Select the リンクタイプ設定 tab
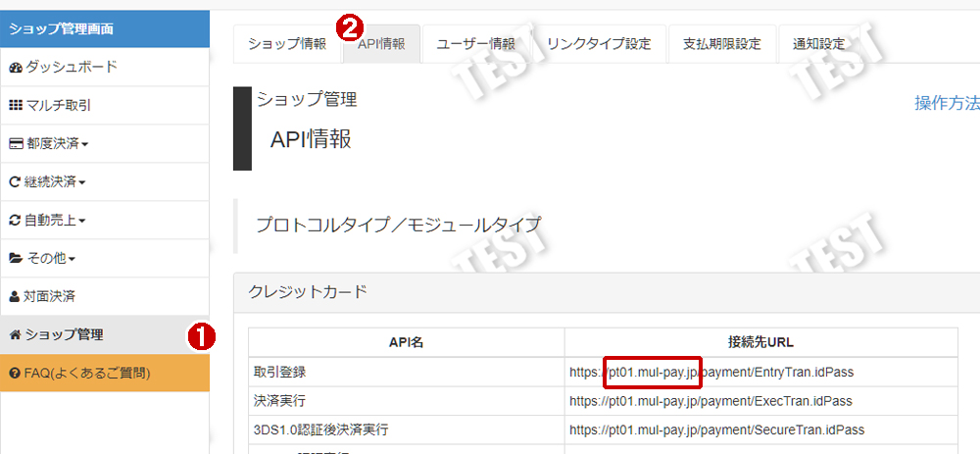 click(599, 44)
